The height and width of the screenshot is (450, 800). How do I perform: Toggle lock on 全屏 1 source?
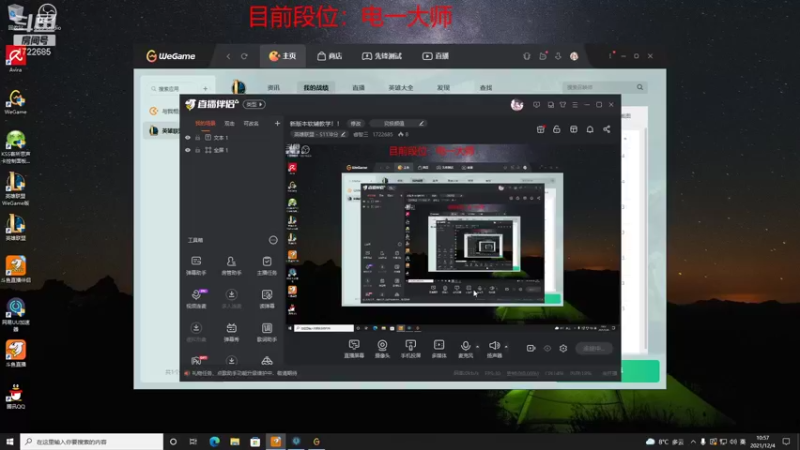(x=197, y=150)
